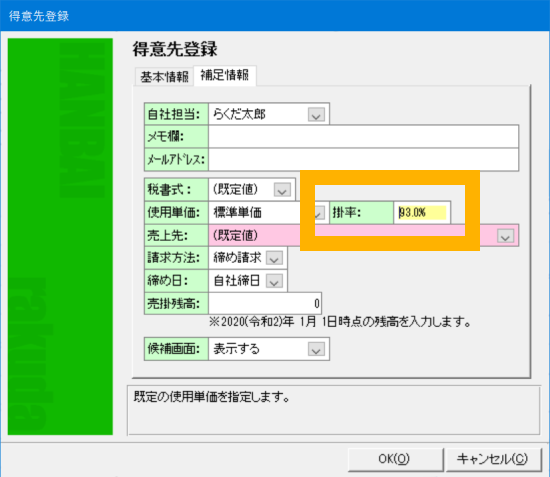
Task: Click the キャンセル(C) button
Action: pos(493,459)
